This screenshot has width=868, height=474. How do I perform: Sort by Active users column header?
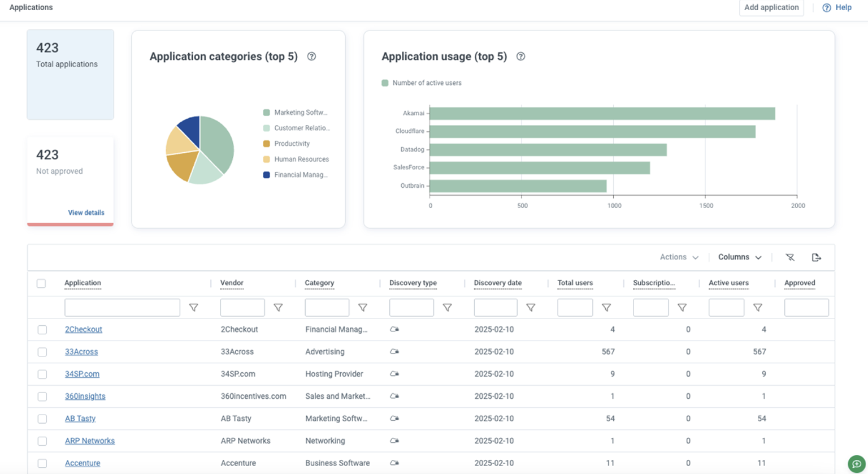pos(728,283)
